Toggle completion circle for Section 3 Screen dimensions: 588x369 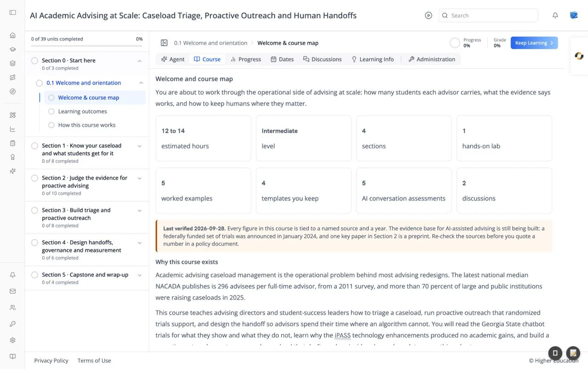point(34,210)
